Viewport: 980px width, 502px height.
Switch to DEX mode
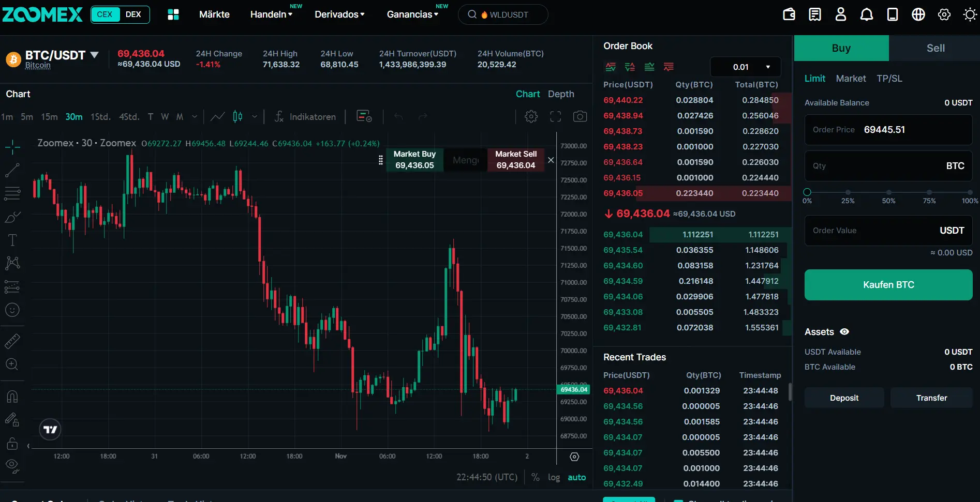click(x=133, y=14)
